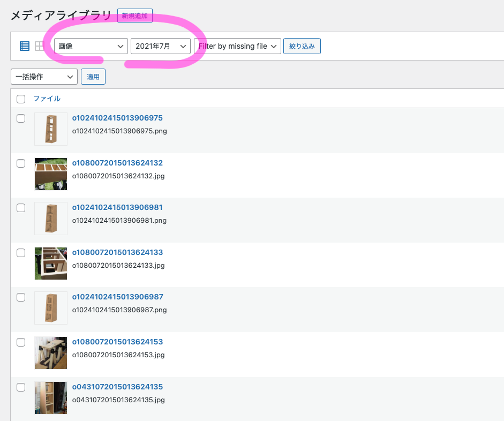Switch to grid view mode

[x=40, y=46]
